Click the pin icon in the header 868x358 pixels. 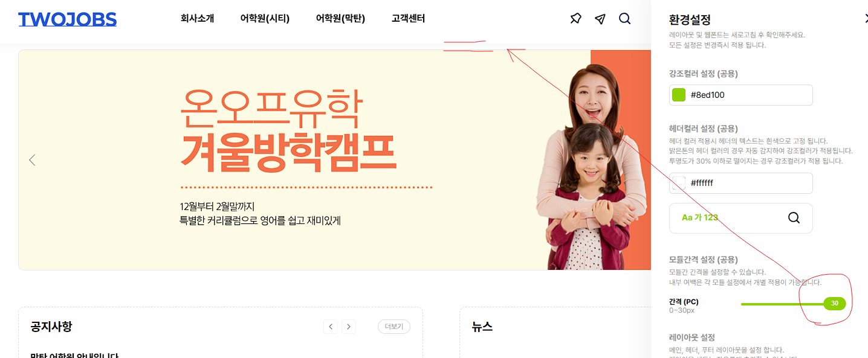(575, 19)
